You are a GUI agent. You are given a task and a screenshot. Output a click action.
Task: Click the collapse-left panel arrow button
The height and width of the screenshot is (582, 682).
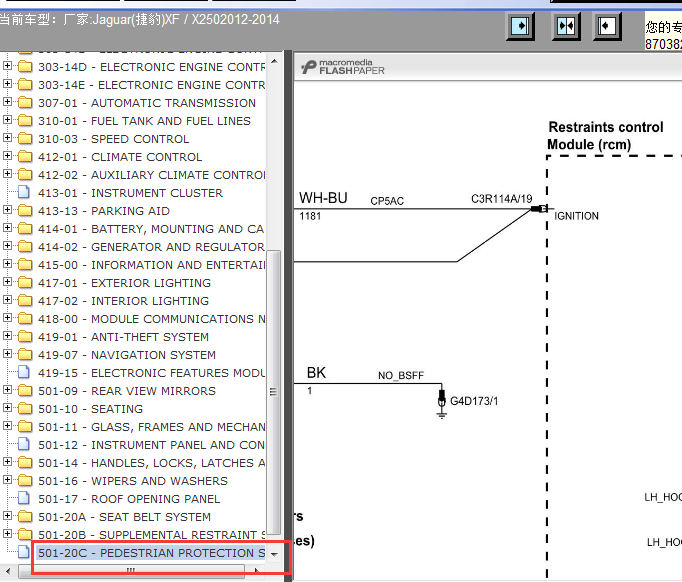pos(607,27)
